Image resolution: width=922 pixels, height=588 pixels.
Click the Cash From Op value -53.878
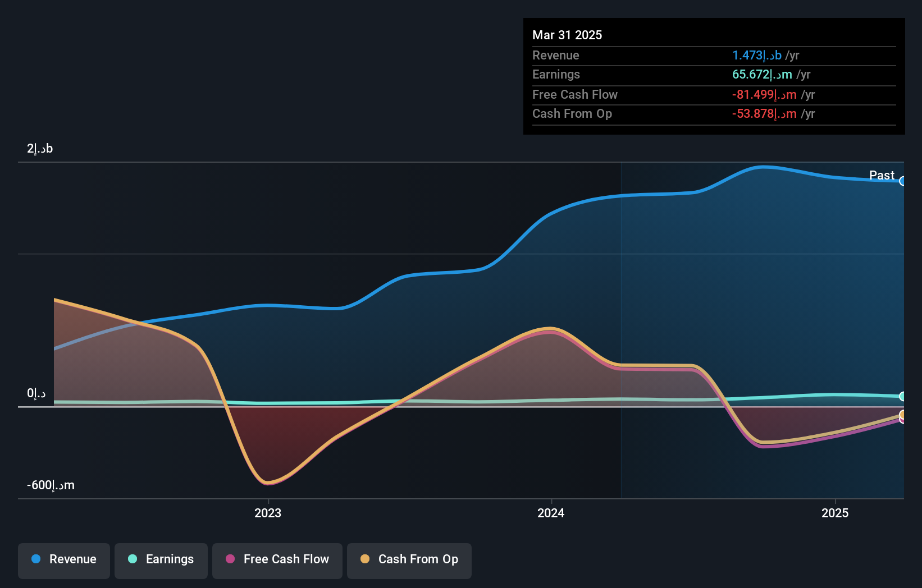[x=764, y=113]
